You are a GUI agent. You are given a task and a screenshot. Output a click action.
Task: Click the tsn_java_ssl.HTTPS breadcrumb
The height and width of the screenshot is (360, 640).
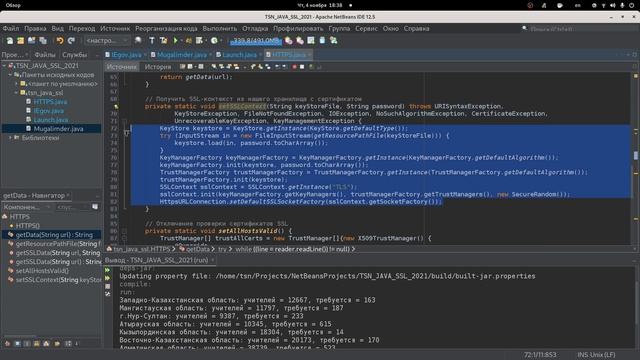coord(142,249)
